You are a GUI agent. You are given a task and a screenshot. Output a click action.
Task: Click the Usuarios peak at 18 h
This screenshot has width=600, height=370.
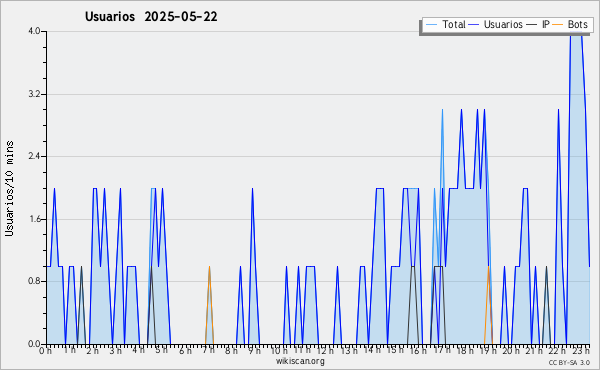(x=461, y=110)
